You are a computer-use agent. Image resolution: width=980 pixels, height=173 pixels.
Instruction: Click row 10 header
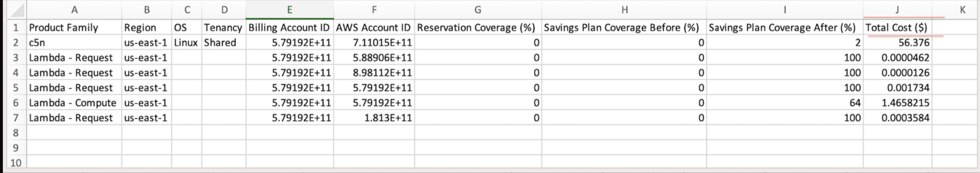16,163
